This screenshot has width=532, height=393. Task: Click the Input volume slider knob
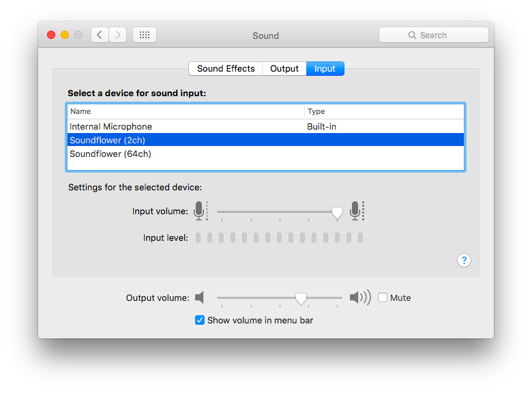(x=337, y=212)
